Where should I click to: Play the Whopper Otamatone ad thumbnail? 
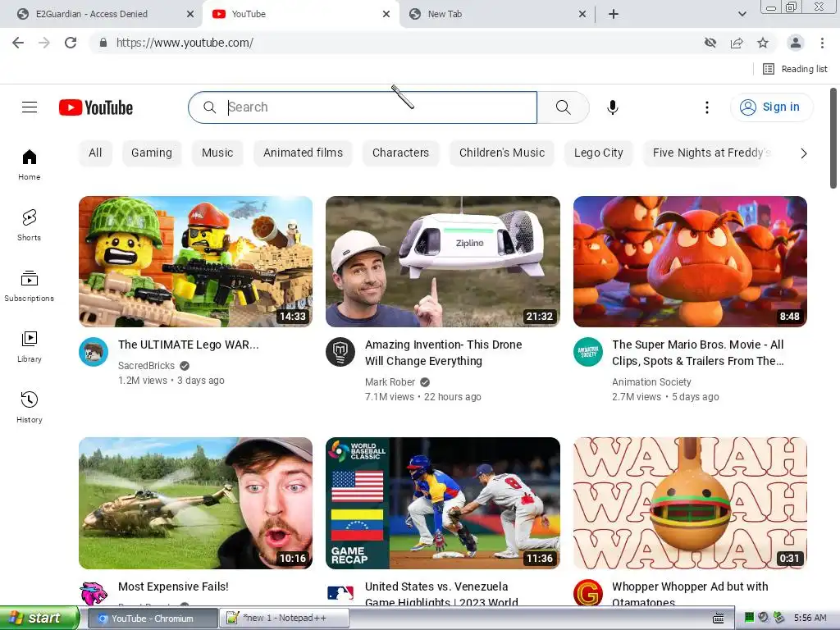[x=690, y=503]
